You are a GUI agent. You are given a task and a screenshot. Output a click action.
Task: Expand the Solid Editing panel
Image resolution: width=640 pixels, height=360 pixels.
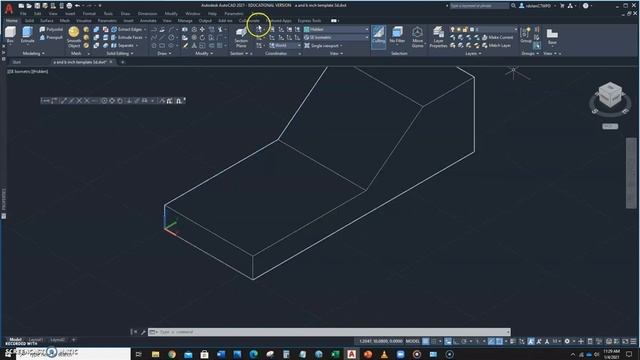(120, 53)
